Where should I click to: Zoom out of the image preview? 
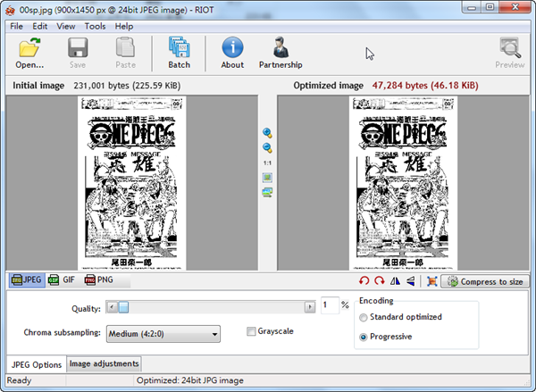tap(267, 147)
